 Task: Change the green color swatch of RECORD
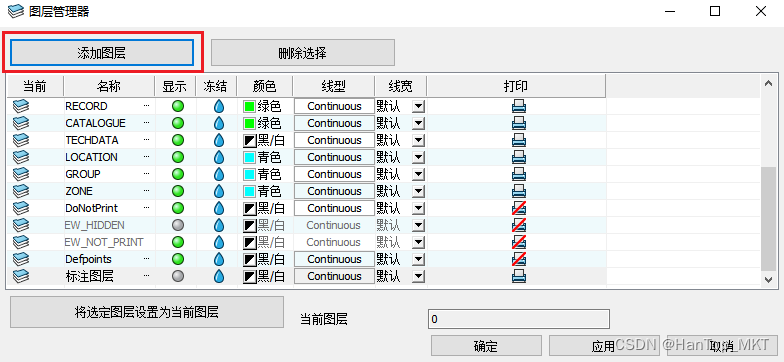[x=249, y=106]
